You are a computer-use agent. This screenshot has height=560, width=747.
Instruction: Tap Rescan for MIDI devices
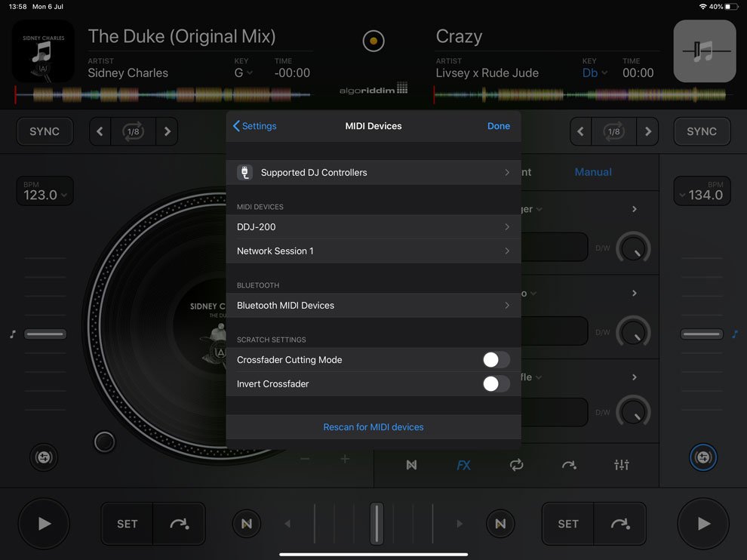(373, 426)
